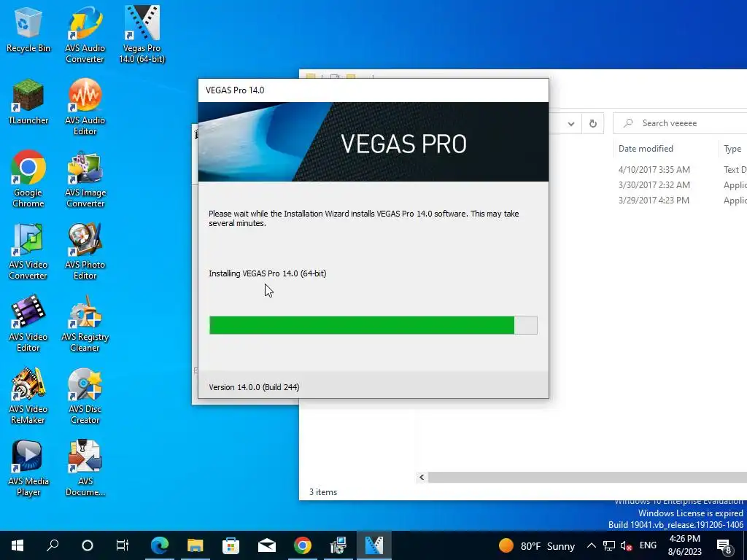Viewport: 747px width, 560px height.
Task: Select file dated 4/10/2017 3:35 AM
Action: click(654, 169)
